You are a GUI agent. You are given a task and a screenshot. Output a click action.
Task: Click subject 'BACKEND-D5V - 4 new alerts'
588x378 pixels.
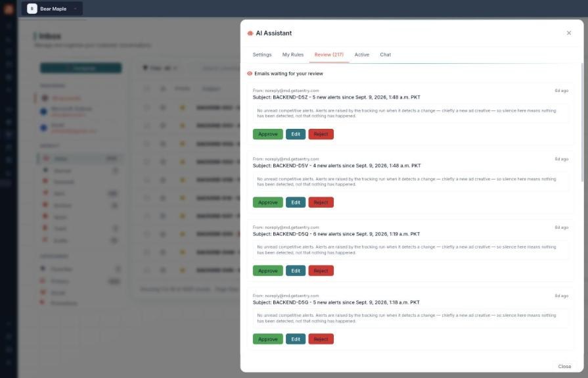(x=336, y=166)
